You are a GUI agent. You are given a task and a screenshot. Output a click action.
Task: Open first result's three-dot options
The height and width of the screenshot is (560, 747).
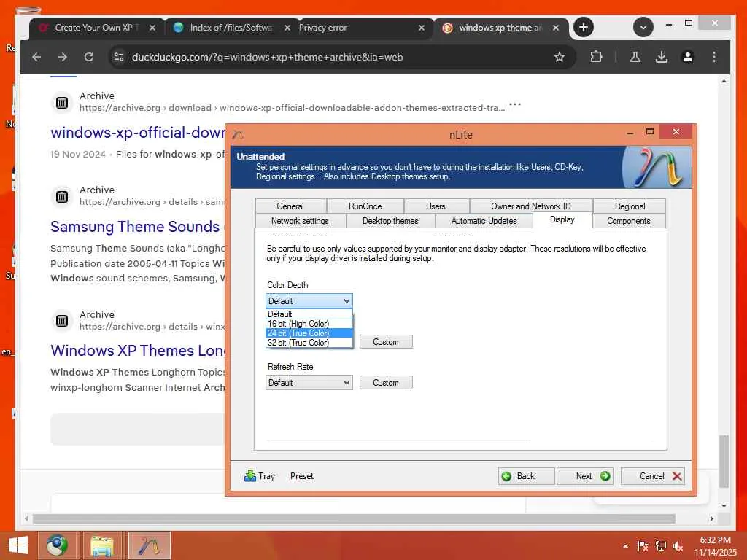(x=515, y=104)
